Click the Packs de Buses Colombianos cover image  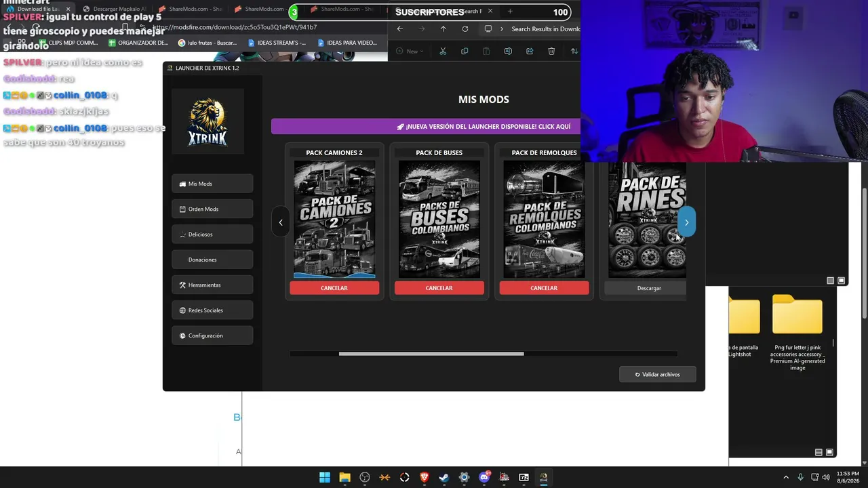coord(439,220)
